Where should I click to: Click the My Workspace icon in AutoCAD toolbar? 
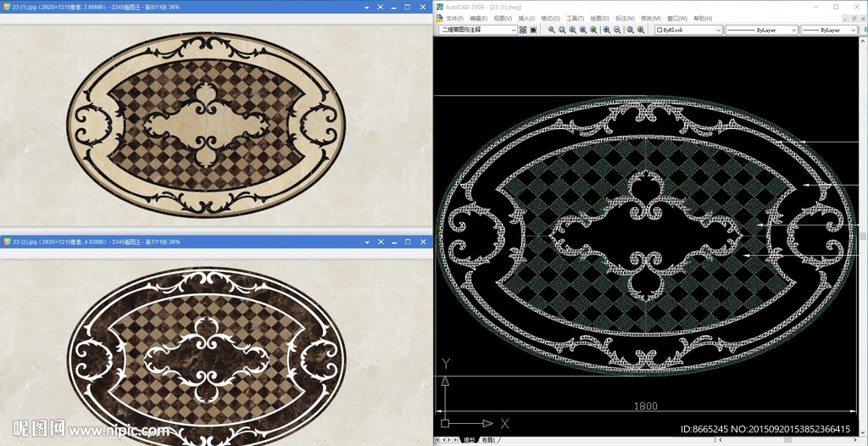tap(533, 30)
